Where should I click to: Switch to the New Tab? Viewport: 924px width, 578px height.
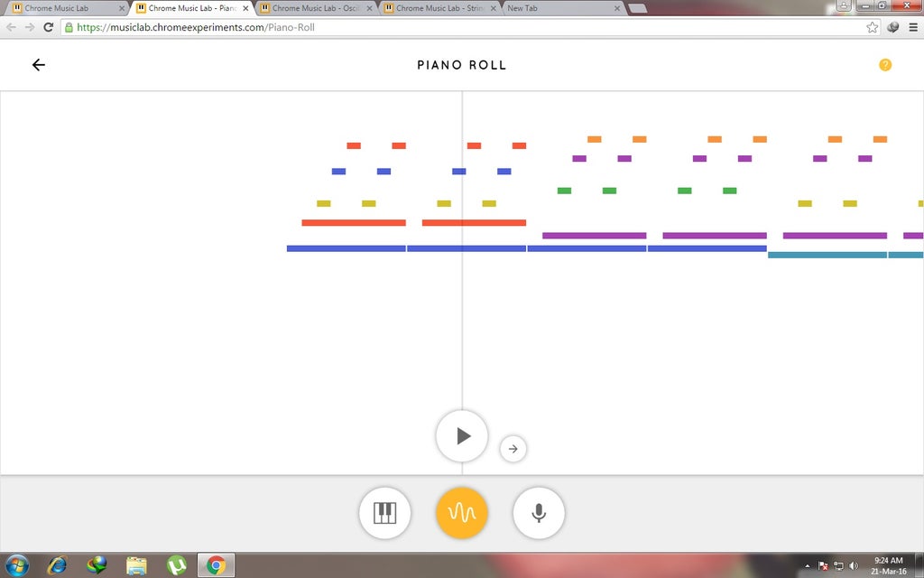click(x=541, y=7)
